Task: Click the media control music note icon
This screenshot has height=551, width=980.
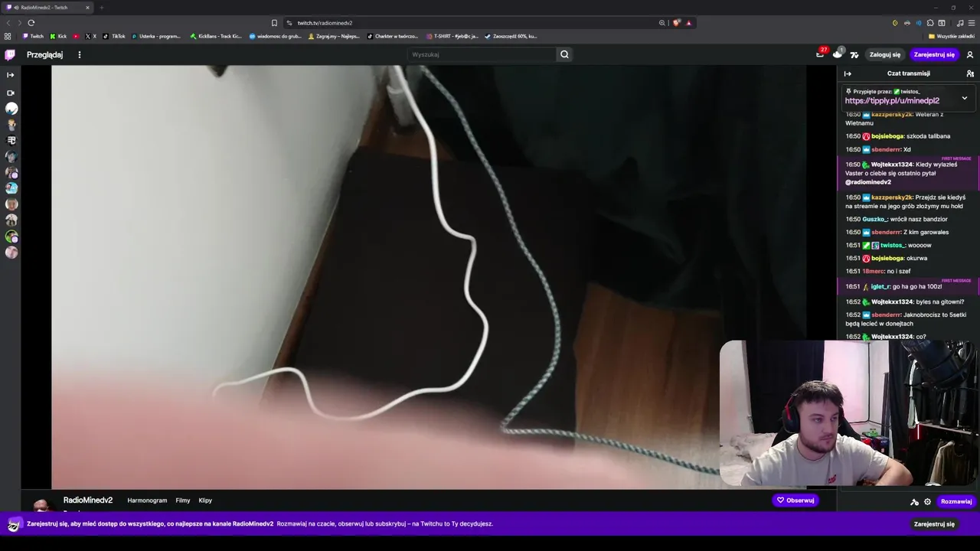Action: 960,23
